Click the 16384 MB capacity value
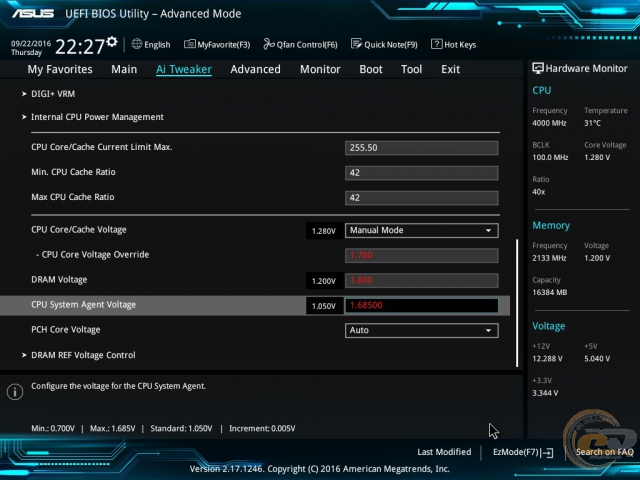The width and height of the screenshot is (640, 480). coord(549,292)
